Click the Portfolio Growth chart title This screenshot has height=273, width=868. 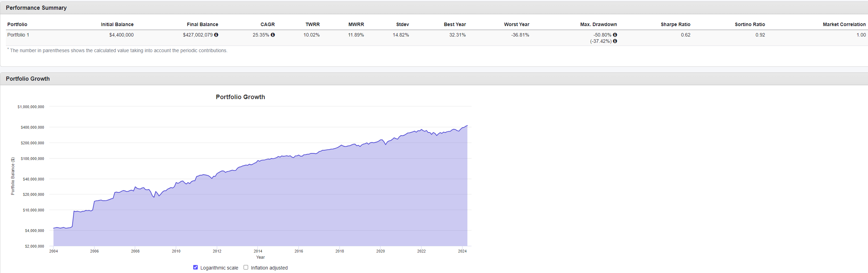coord(240,97)
